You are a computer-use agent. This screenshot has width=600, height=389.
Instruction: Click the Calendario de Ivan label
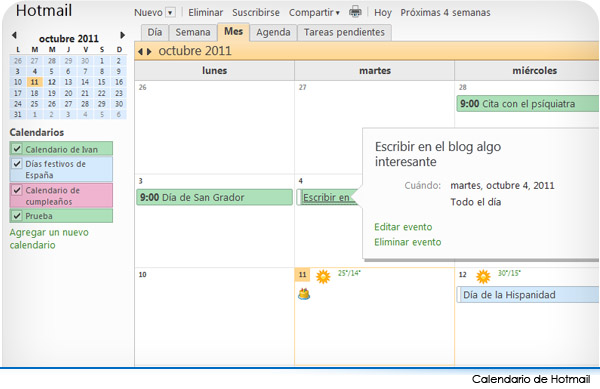[62, 149]
